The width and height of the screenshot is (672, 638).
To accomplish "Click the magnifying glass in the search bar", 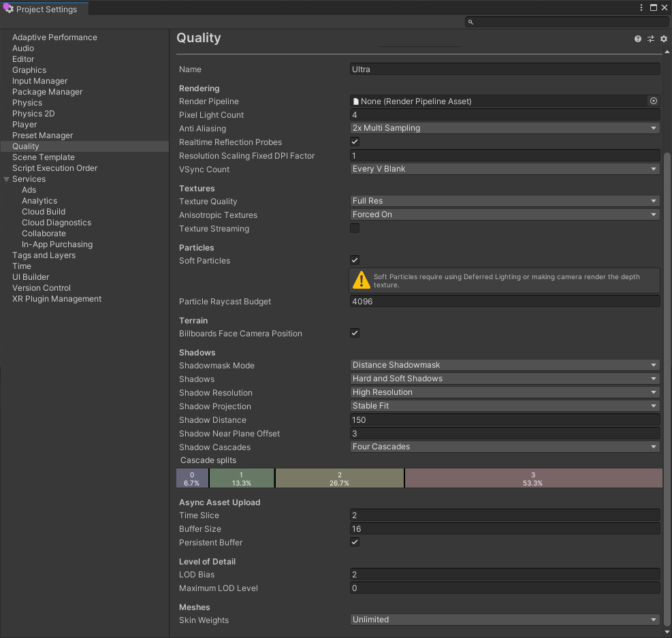I will 470,22.
